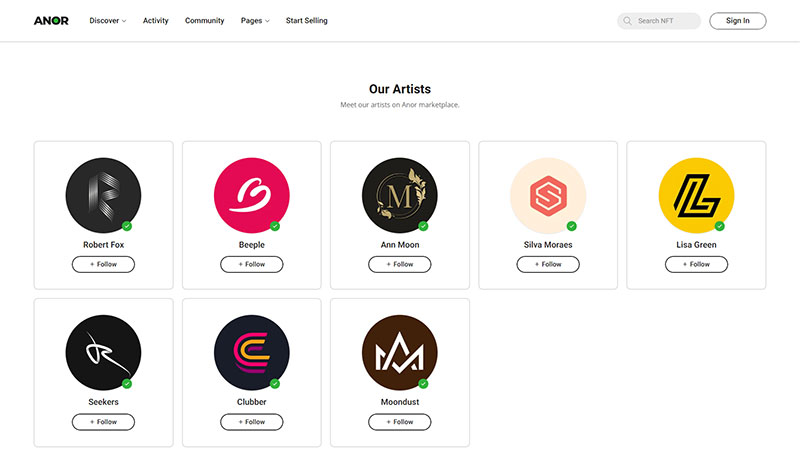Follow Moondust

click(x=399, y=422)
